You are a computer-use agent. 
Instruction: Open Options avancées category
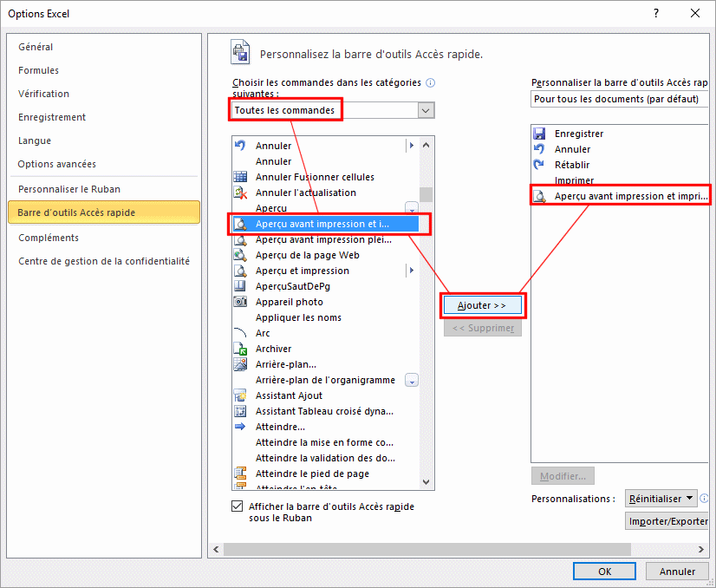57,164
